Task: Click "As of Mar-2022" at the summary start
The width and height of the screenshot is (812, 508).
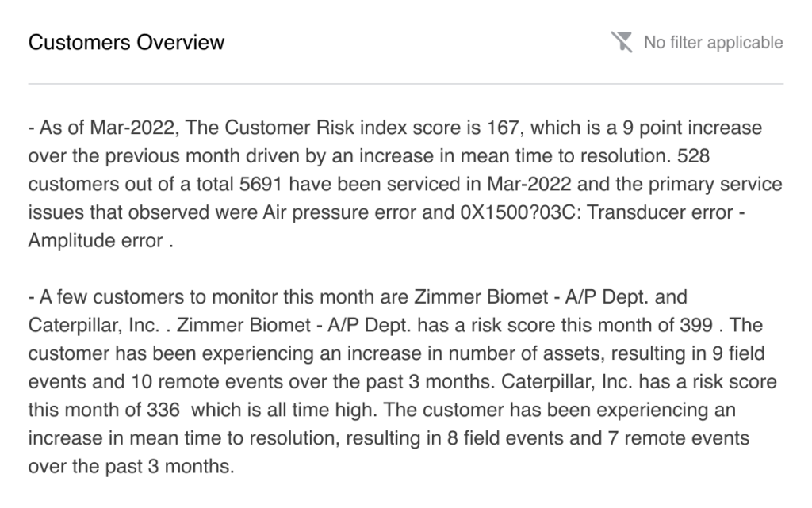Action: click(90, 128)
